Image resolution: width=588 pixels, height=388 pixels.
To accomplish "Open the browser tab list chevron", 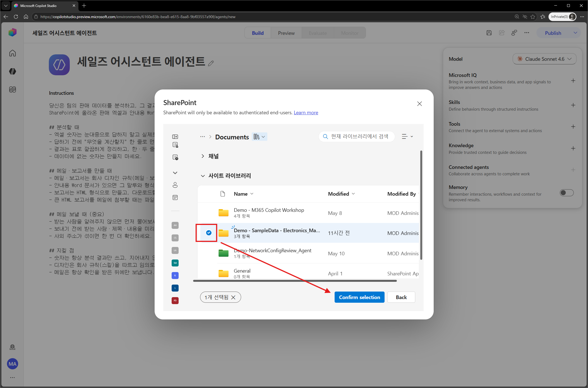I will pyautogui.click(x=6, y=6).
